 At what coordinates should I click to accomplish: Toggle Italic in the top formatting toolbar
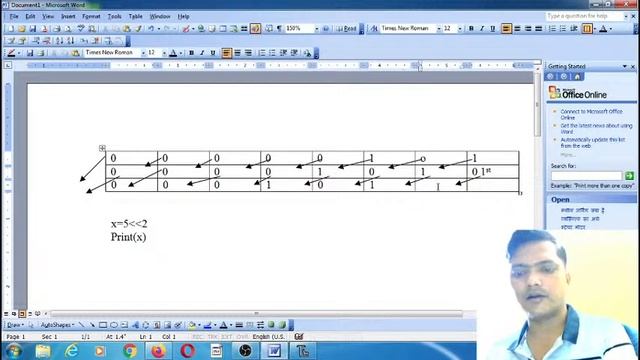click(x=482, y=29)
